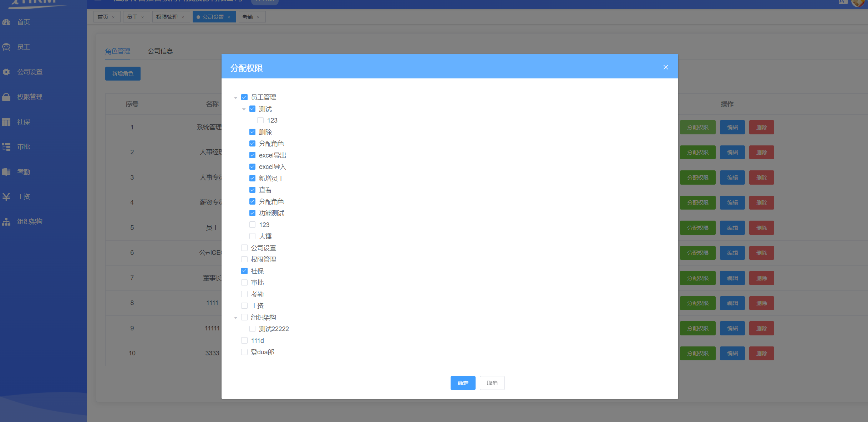868x422 pixels.
Task: Check the 工资 permission checkbox
Action: tap(244, 306)
